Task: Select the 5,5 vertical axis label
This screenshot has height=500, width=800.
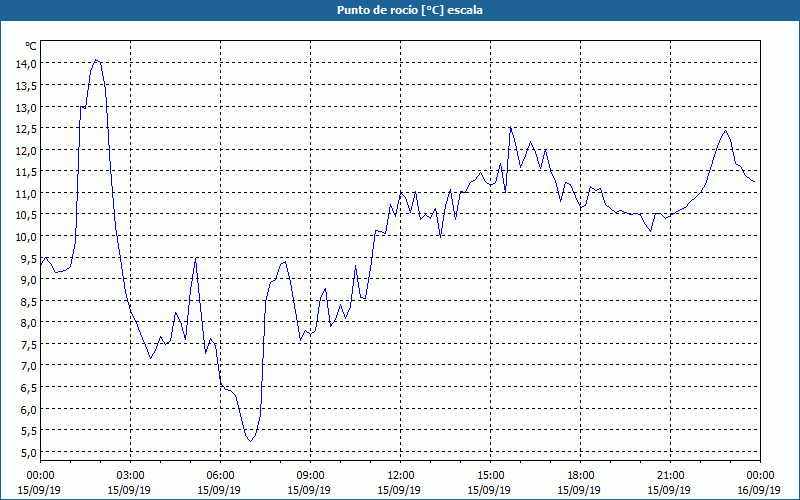Action: pyautogui.click(x=29, y=431)
